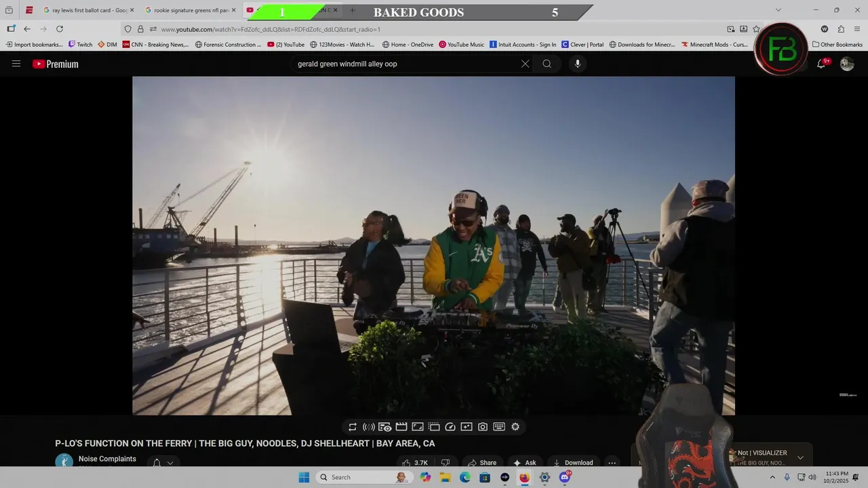Image resolution: width=868 pixels, height=488 pixels.
Task: Run search with the magnifier button
Action: tap(547, 64)
